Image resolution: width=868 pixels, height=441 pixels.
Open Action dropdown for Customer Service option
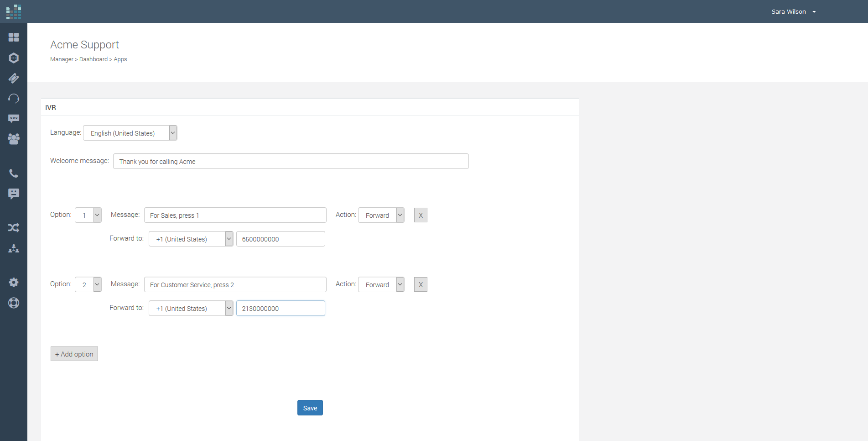(x=381, y=284)
